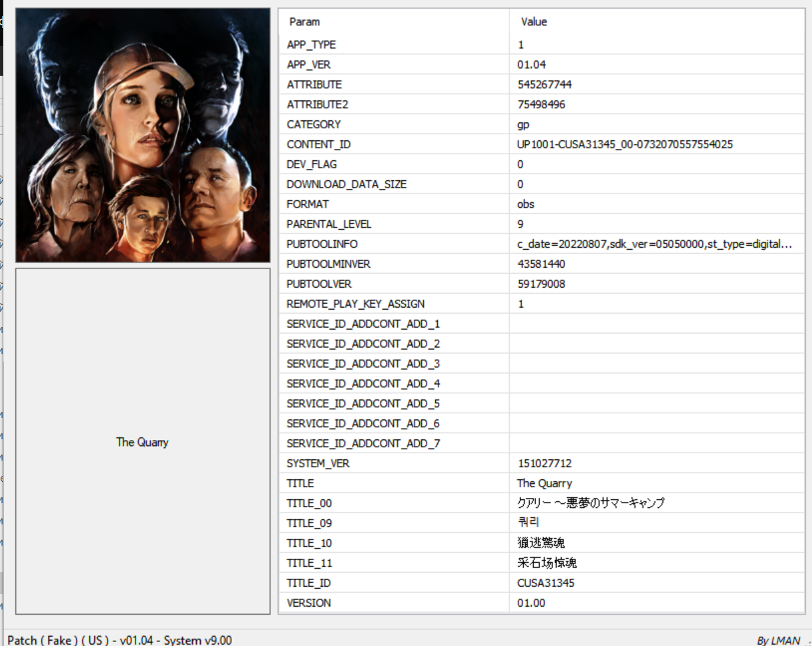
Task: Click the By LMAN credit label
Action: pos(778,640)
